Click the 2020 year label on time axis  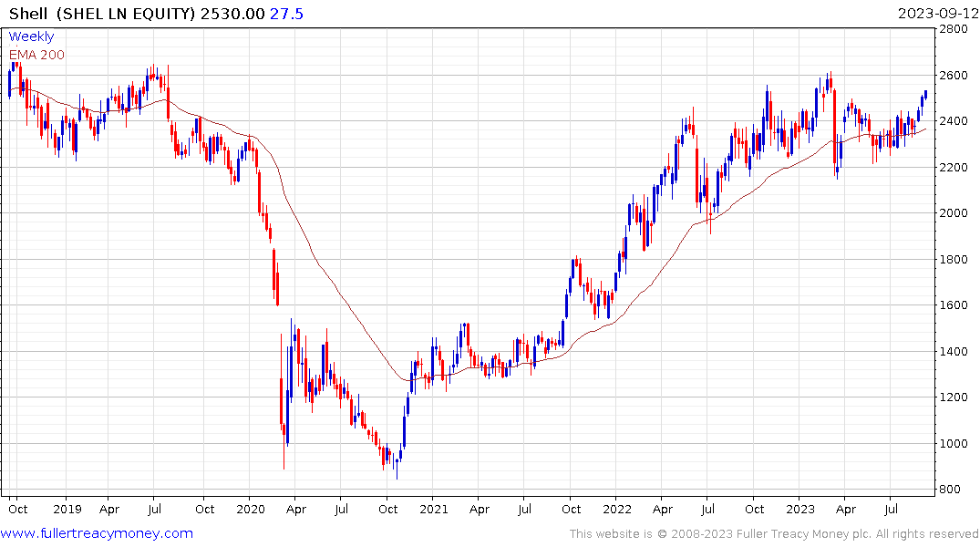[x=251, y=509]
